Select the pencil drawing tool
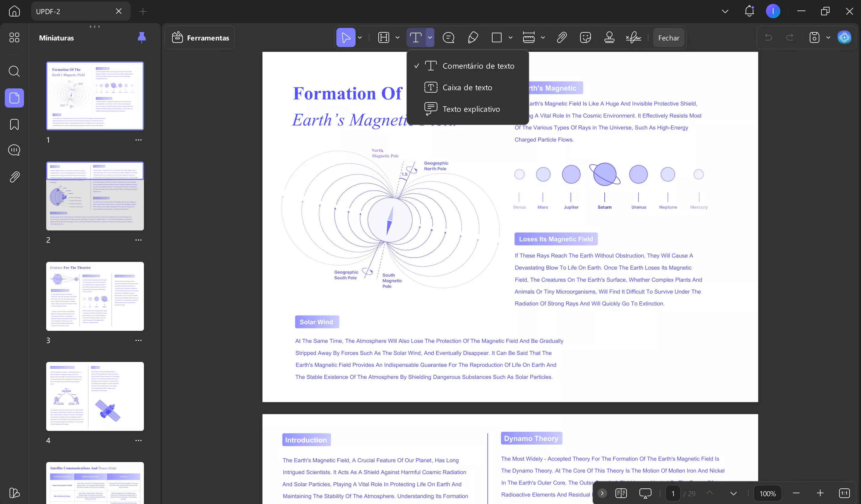This screenshot has height=504, width=861. [473, 37]
